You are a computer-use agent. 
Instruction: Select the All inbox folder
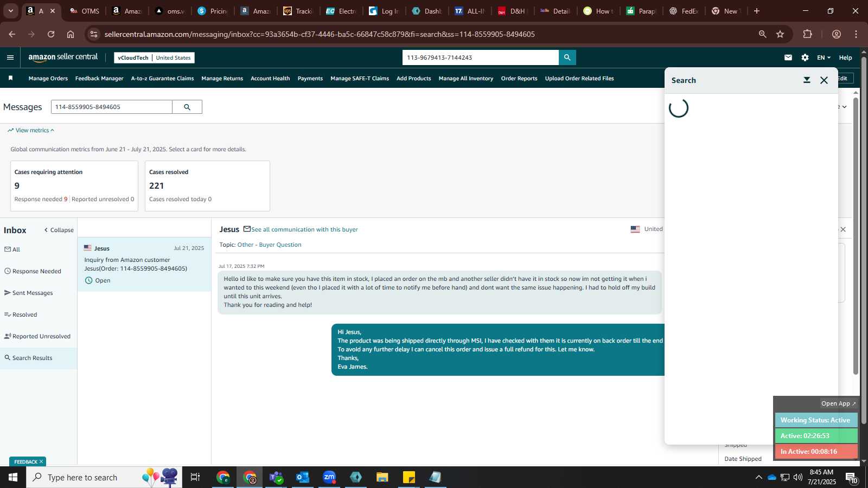point(12,249)
